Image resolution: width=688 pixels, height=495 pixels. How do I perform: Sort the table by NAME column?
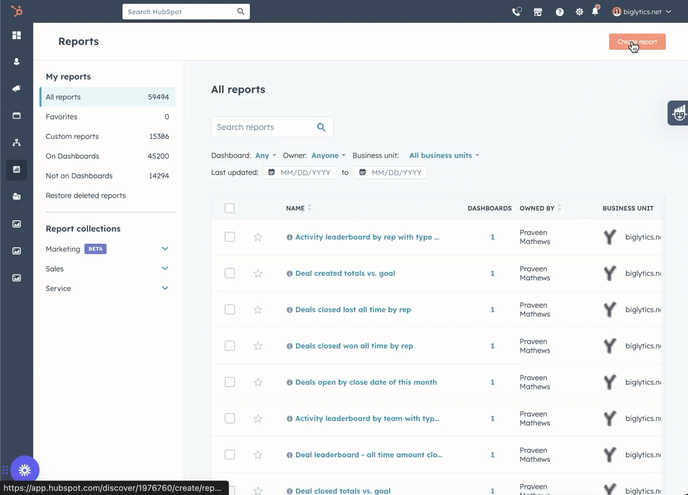(x=298, y=208)
